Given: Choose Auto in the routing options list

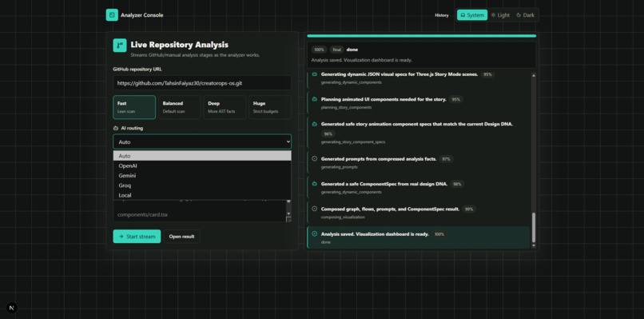Looking at the screenshot, I should 202,156.
